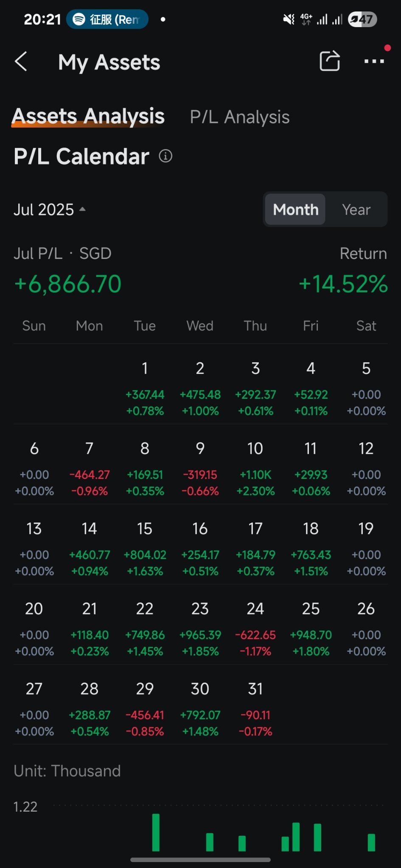This screenshot has width=401, height=868.
Task: Open July 10 entry showing +1.10K
Action: click(x=255, y=468)
